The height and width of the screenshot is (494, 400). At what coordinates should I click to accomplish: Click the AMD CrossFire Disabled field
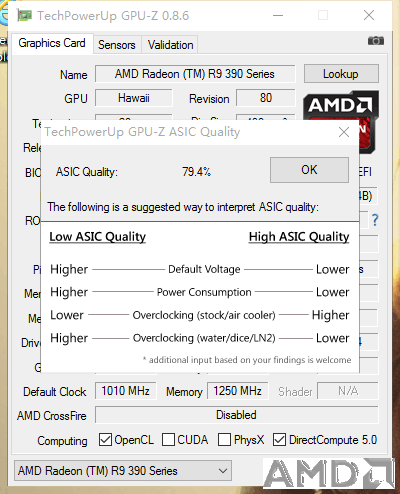[237, 415]
